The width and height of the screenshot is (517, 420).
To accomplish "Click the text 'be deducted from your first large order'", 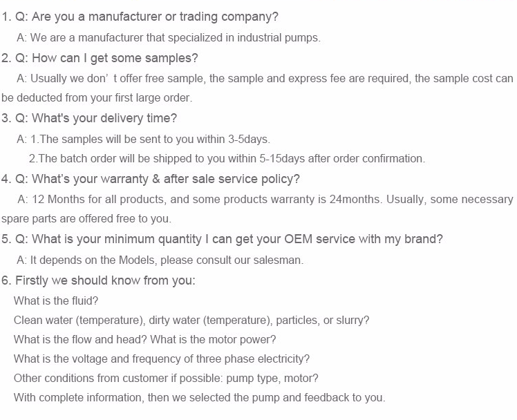I will pyautogui.click(x=97, y=98).
